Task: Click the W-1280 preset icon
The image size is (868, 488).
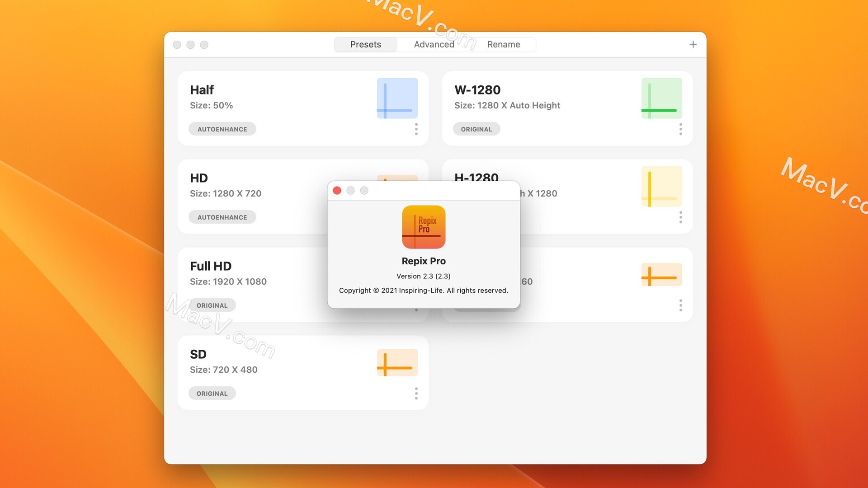Action: pyautogui.click(x=660, y=98)
